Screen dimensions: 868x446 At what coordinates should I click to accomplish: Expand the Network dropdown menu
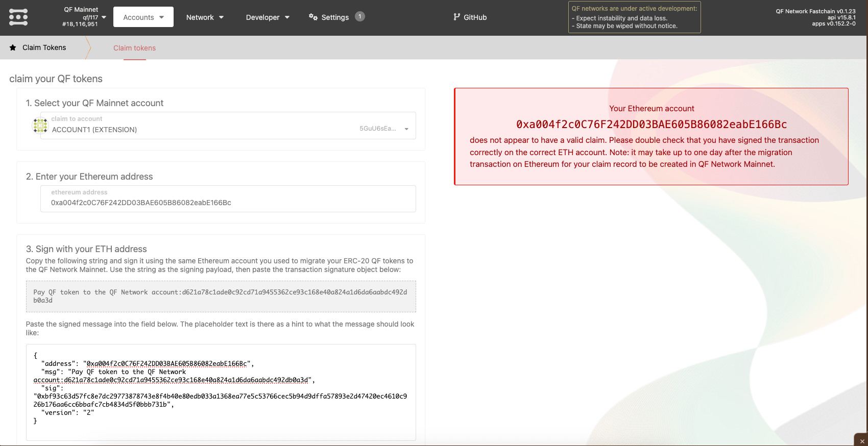coord(205,17)
